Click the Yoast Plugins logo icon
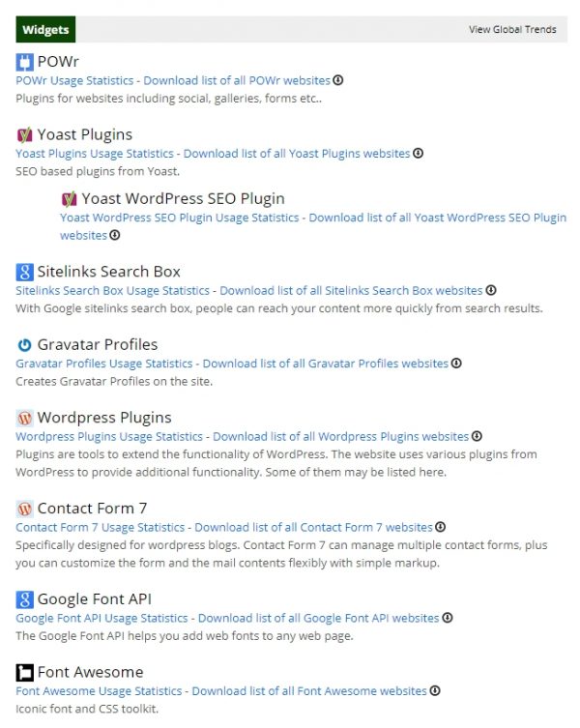This screenshot has width=580, height=728. coord(25,135)
